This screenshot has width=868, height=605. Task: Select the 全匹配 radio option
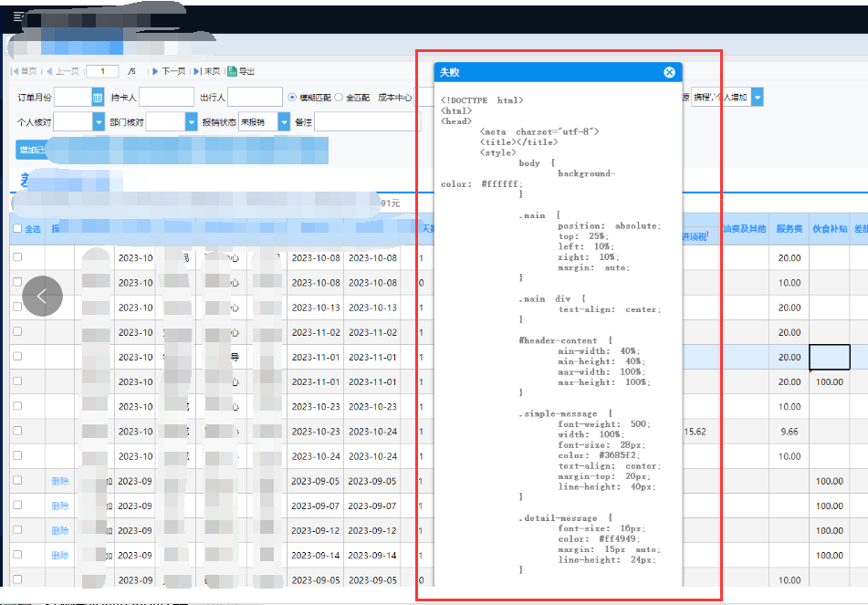(x=339, y=98)
